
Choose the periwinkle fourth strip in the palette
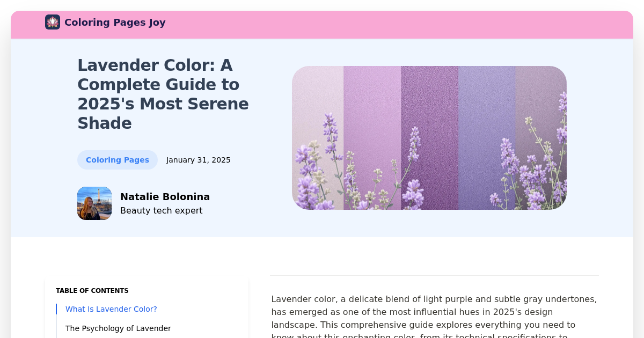(x=485, y=97)
